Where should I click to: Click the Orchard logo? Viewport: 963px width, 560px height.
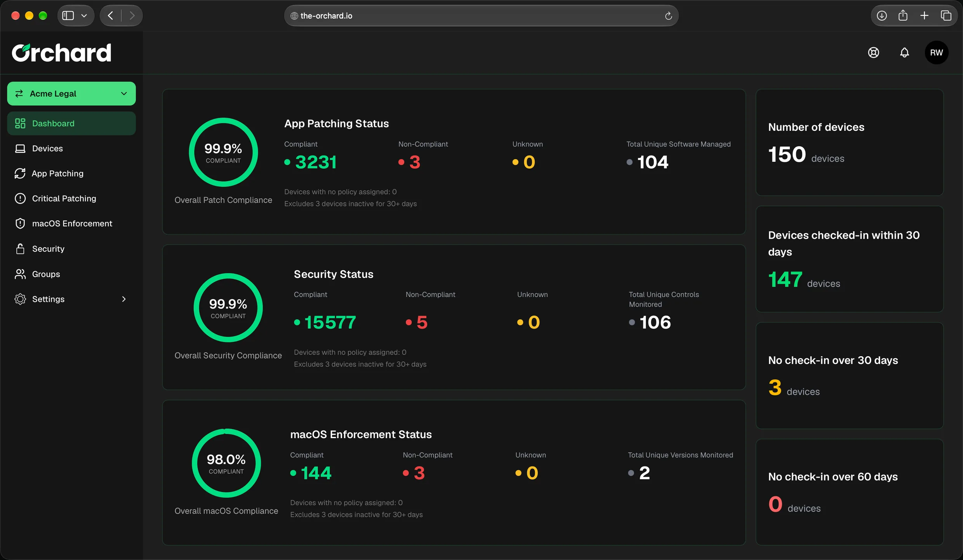[61, 53]
